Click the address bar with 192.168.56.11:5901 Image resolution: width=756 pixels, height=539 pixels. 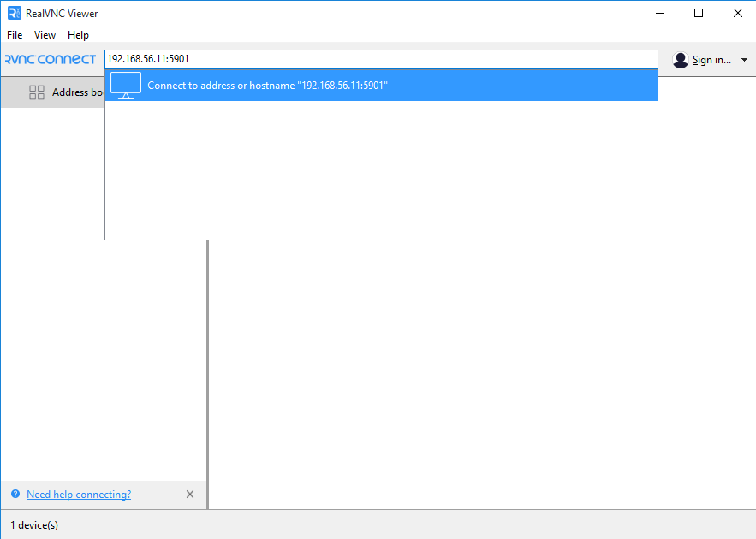(381, 59)
